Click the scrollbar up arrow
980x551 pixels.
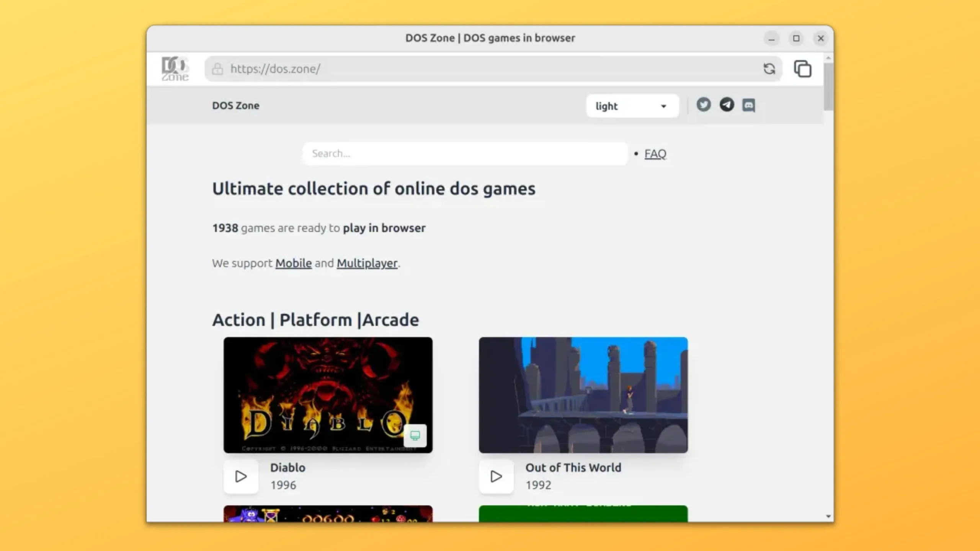pos(828,58)
